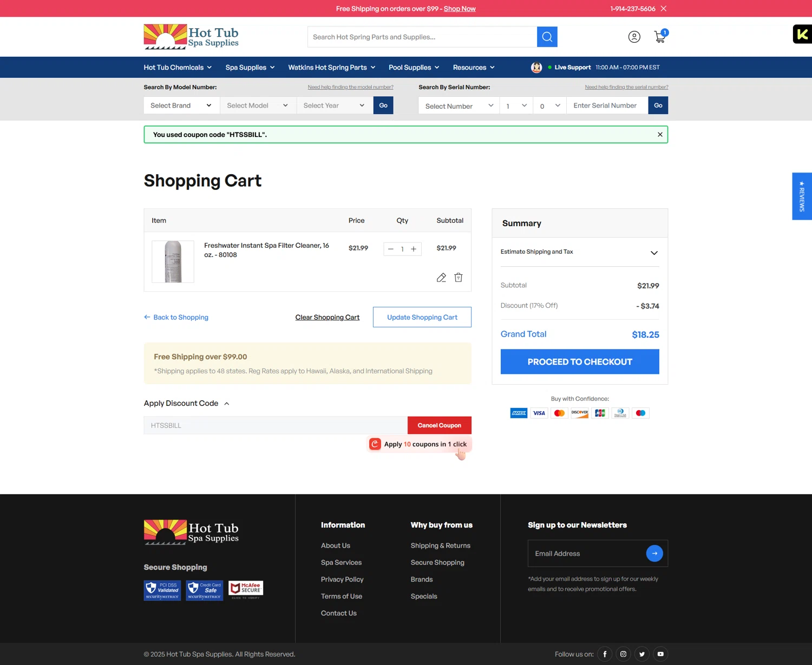Click the Credit Card Safe badge
This screenshot has width=812, height=665.
205,590
